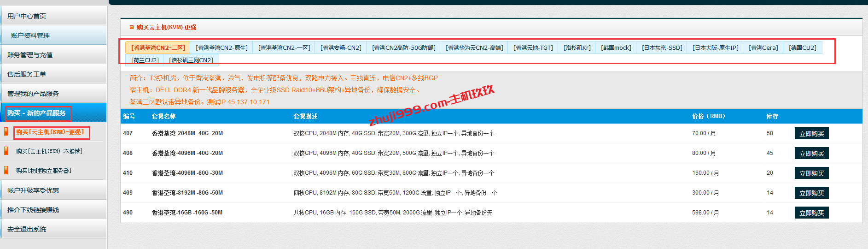Click 立即购买 for plan 490
The height and width of the screenshot is (249, 868).
[811, 213]
